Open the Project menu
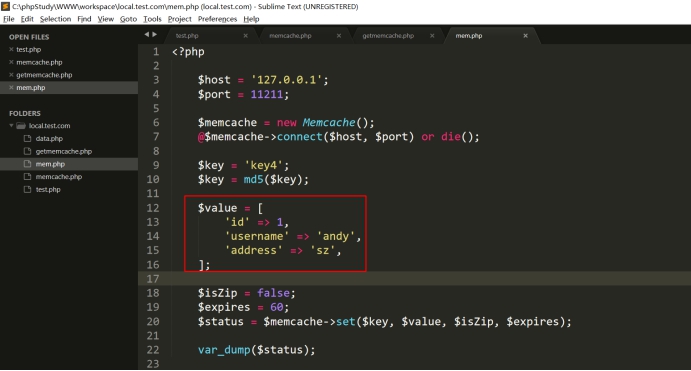Screen dimensions: 691x371 click(x=179, y=19)
